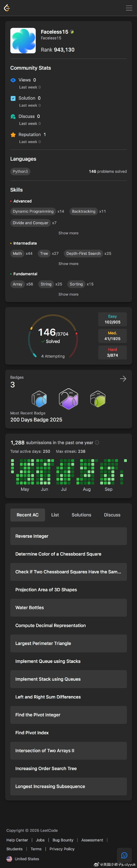Open the feedback chat button
The height and width of the screenshot is (868, 137).
(x=124, y=855)
